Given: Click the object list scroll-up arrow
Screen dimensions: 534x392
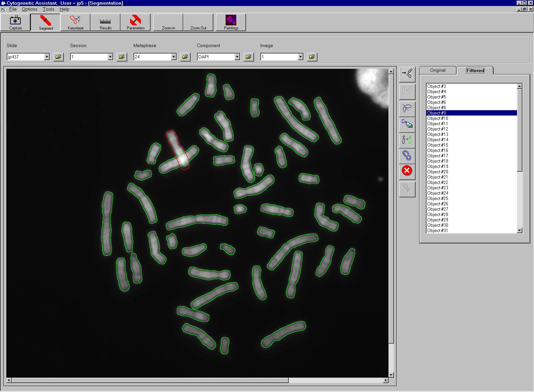Looking at the screenshot, I should (x=519, y=86).
